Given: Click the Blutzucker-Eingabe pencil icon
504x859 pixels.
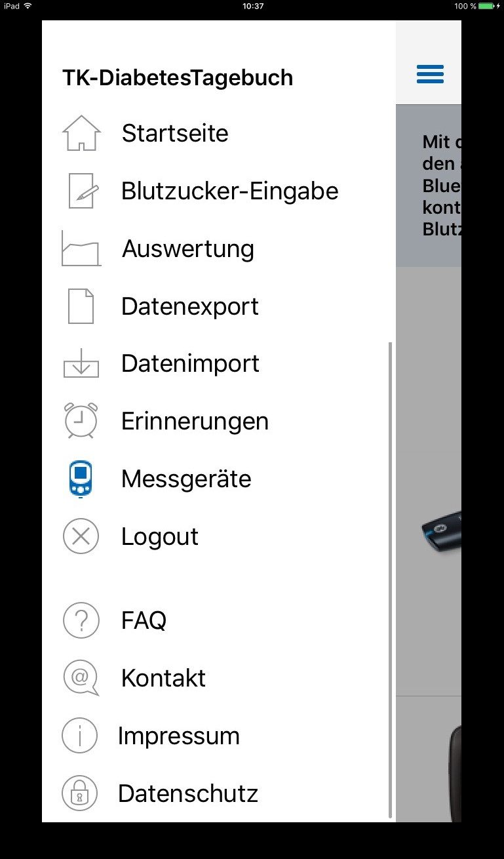Looking at the screenshot, I should [x=81, y=190].
